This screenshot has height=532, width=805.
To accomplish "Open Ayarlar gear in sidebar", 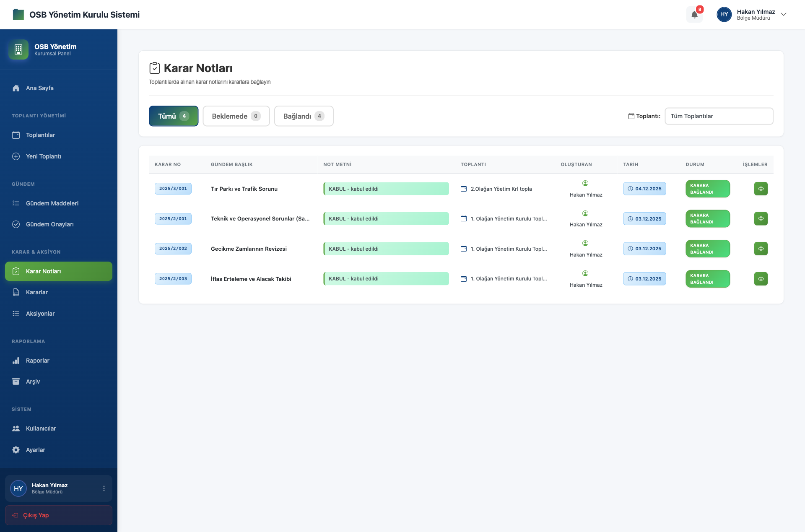I will 16,450.
